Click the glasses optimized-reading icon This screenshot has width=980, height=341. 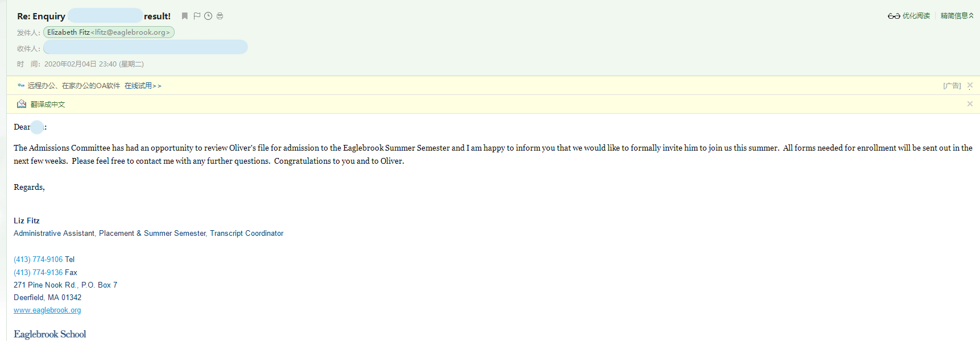894,16
